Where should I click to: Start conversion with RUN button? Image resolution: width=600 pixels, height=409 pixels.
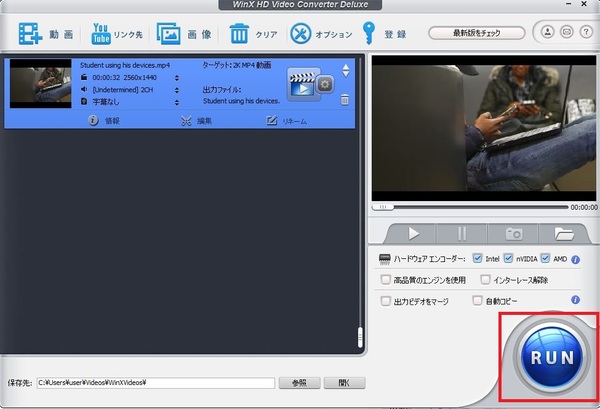[552, 357]
